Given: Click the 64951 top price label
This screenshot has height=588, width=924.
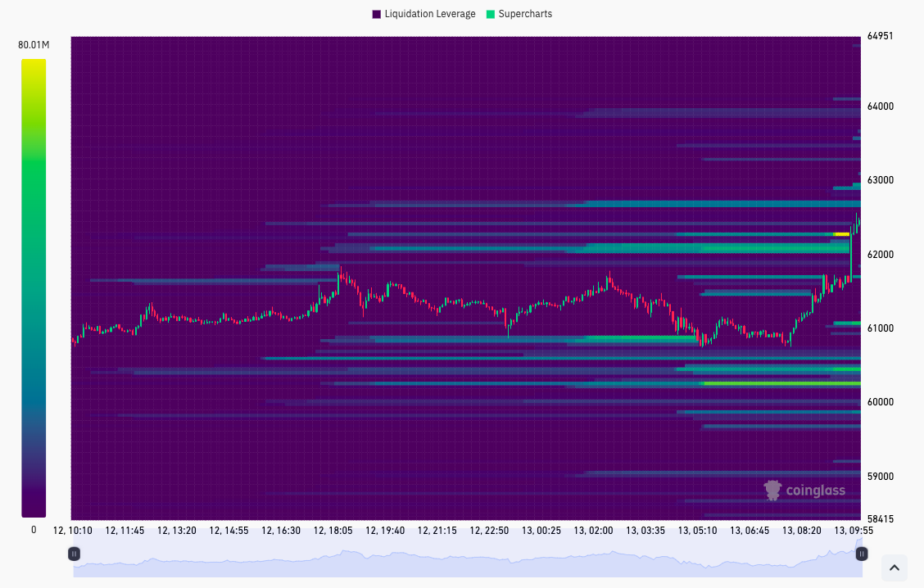Looking at the screenshot, I should (881, 36).
